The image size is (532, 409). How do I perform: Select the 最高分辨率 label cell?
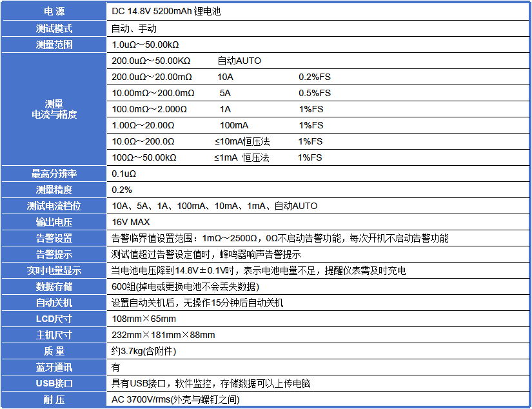tap(54, 174)
